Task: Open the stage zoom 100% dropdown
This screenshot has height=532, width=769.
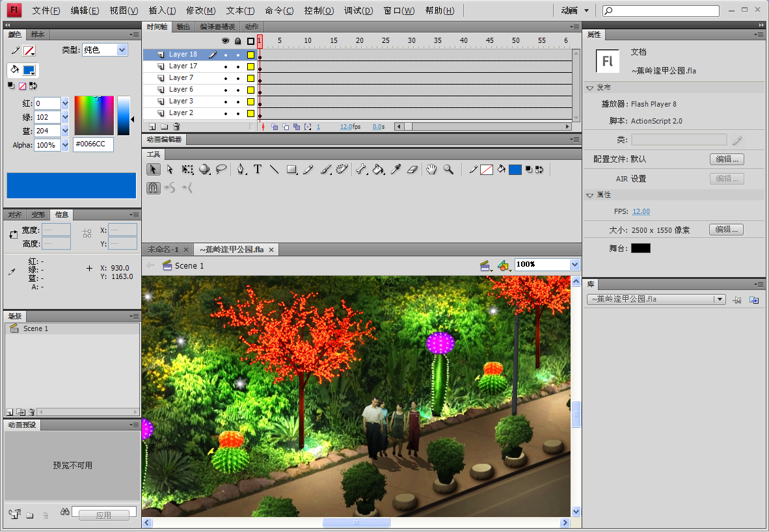Action: coord(574,265)
